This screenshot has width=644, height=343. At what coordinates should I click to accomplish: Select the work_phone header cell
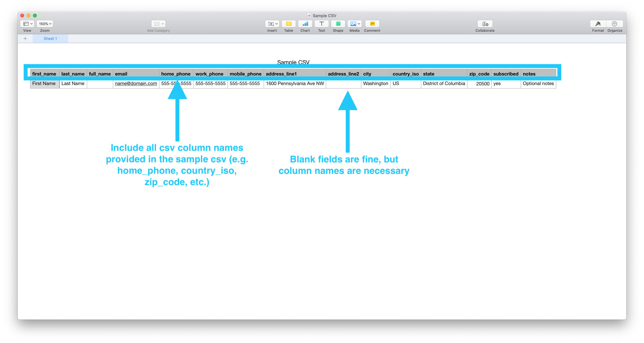point(210,74)
